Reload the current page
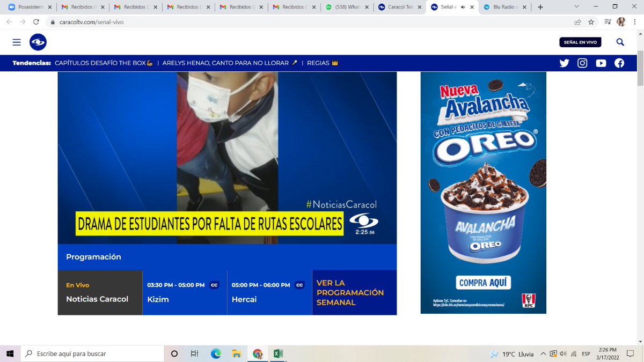 [x=36, y=22]
